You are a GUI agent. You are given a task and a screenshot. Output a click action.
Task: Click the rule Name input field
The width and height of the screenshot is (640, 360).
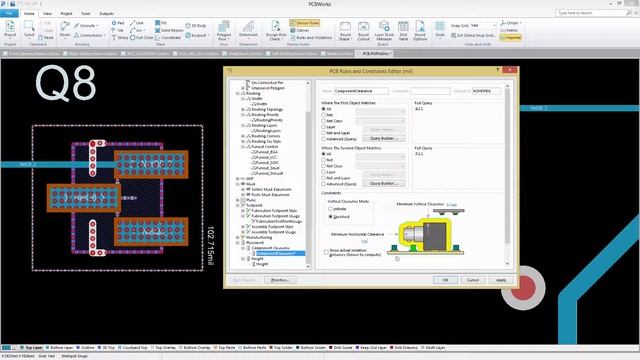point(361,91)
